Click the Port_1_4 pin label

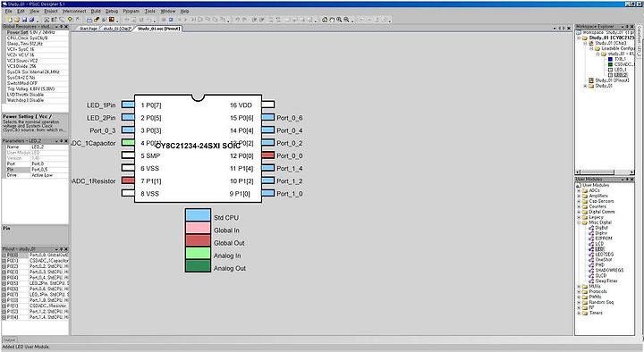pos(290,169)
